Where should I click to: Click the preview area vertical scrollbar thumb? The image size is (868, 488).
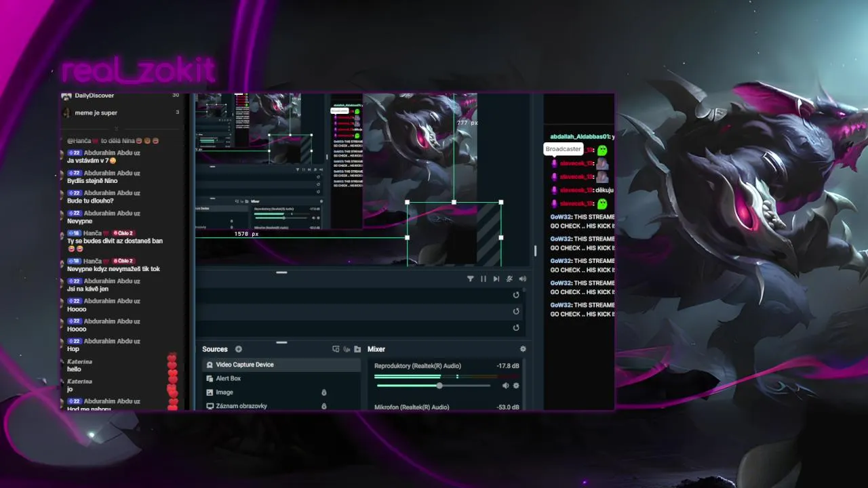pyautogui.click(x=535, y=251)
